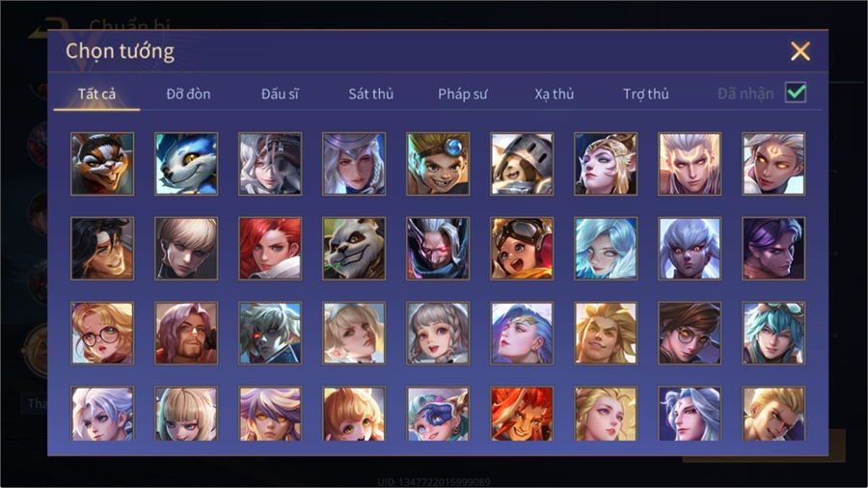Open the Trợ thủ tab
The height and width of the screenshot is (488, 868).
click(646, 95)
